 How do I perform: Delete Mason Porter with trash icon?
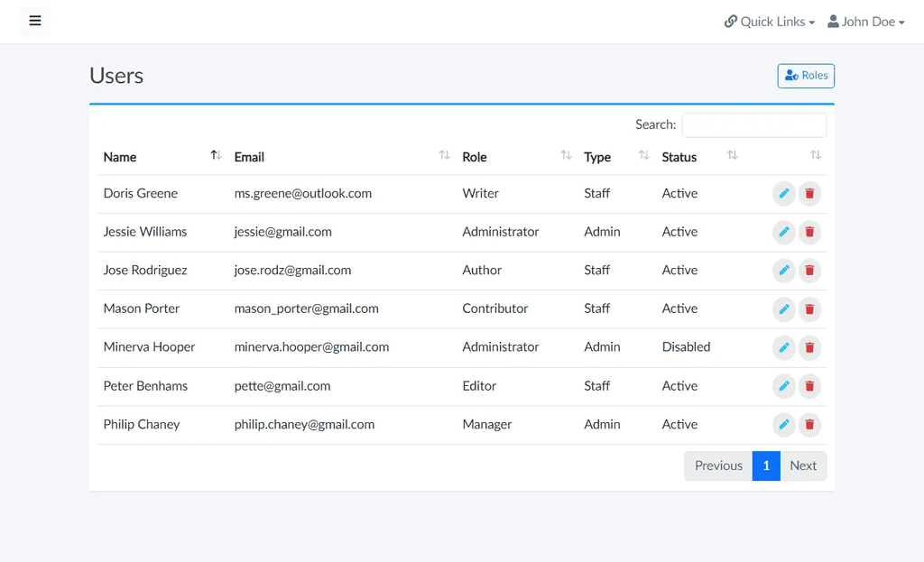pos(809,309)
